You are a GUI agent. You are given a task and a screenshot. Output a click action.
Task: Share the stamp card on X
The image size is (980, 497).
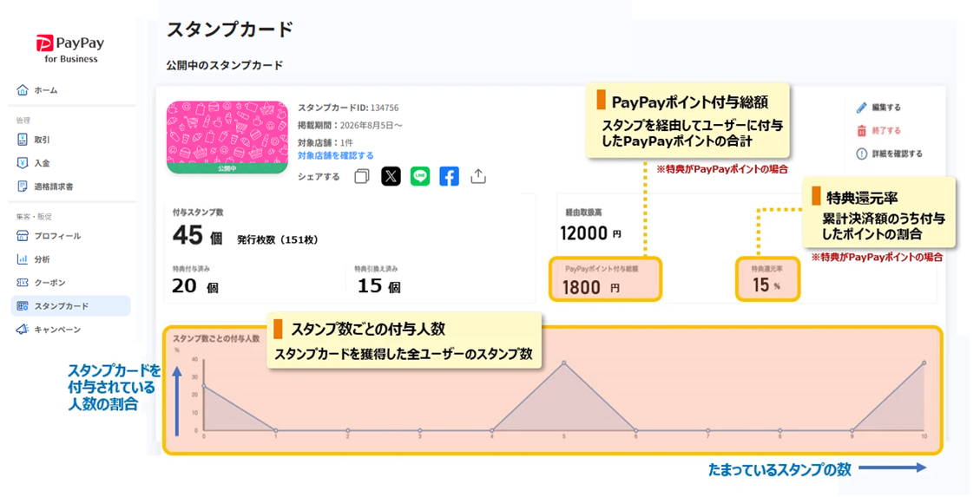[391, 177]
